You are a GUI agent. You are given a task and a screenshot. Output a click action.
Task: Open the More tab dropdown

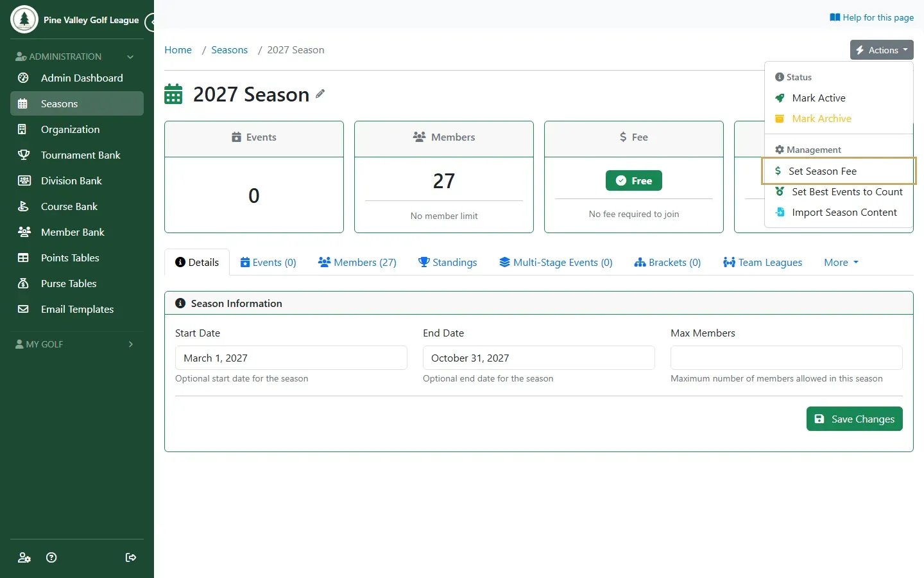pos(841,262)
